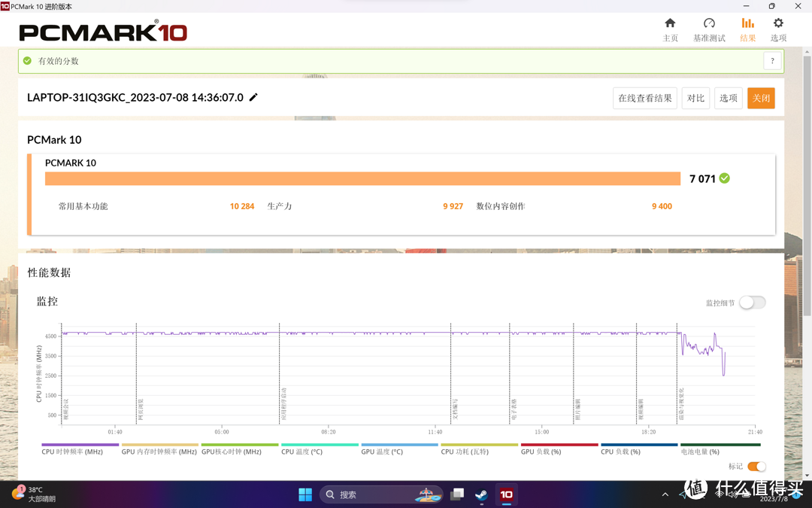
Task: Open the 选项 gear icon in header
Action: pyautogui.click(x=778, y=29)
